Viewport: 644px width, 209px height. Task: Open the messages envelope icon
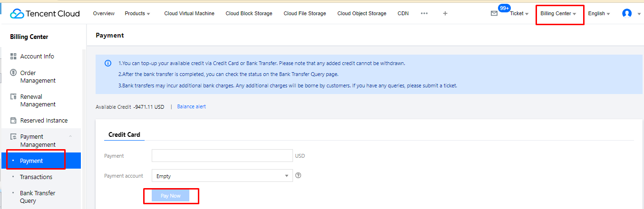point(494,13)
